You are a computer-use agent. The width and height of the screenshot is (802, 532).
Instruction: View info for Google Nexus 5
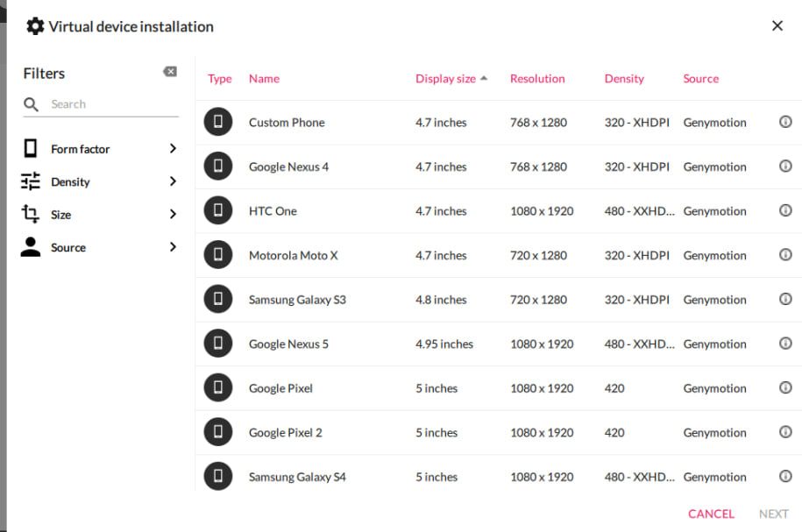(785, 344)
